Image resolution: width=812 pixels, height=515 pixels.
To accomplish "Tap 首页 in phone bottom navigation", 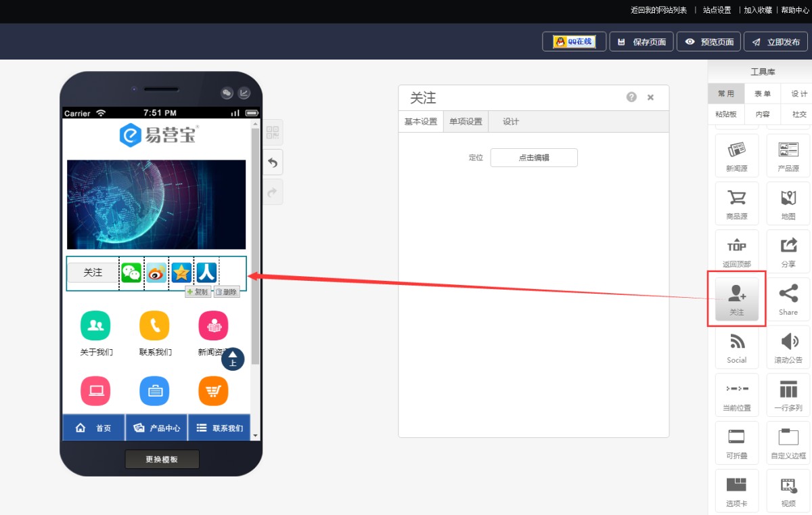I will [x=93, y=428].
